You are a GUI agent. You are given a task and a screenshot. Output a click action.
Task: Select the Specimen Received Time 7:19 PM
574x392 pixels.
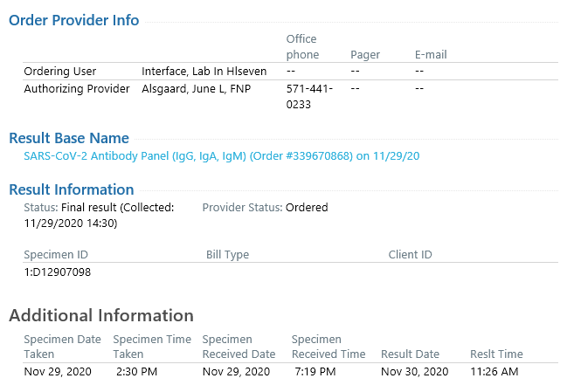(315, 372)
